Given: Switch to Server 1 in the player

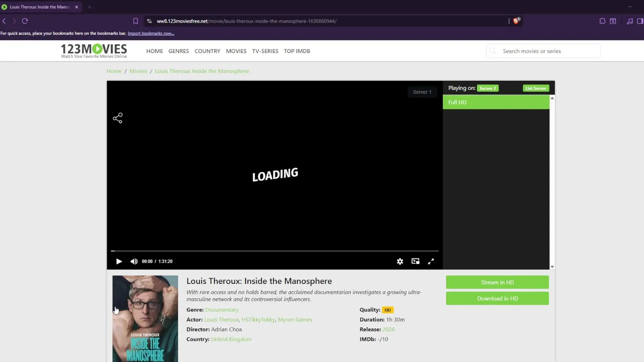Looking at the screenshot, I should click(422, 92).
